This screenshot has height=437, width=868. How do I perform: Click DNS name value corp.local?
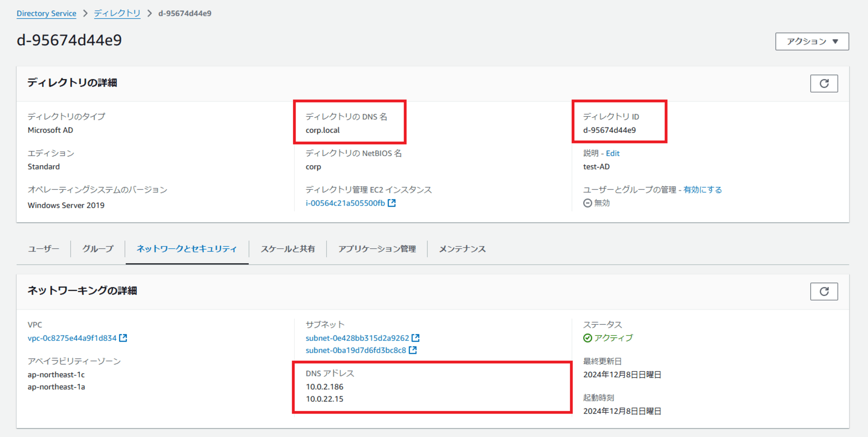(322, 130)
